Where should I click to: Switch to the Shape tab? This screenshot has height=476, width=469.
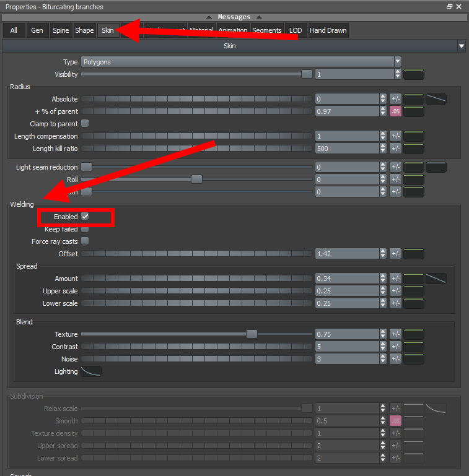tap(84, 30)
